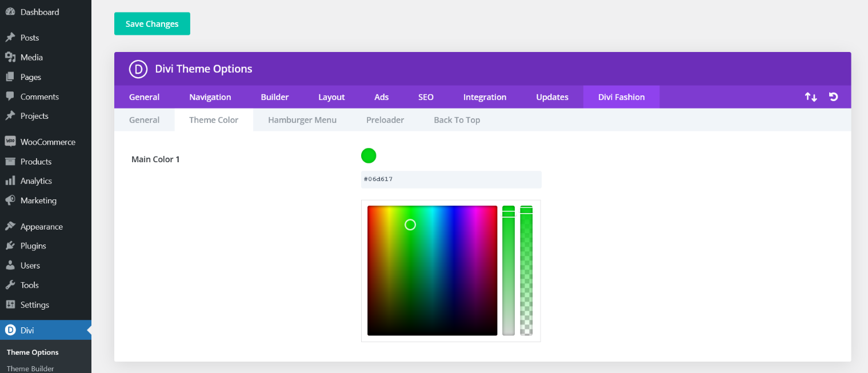The image size is (868, 373).
Task: Open the Integration tab
Action: coord(485,97)
